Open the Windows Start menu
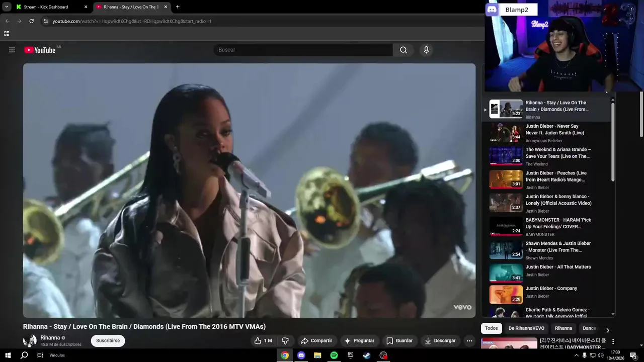Viewport: 644px width, 362px height. (x=8, y=355)
